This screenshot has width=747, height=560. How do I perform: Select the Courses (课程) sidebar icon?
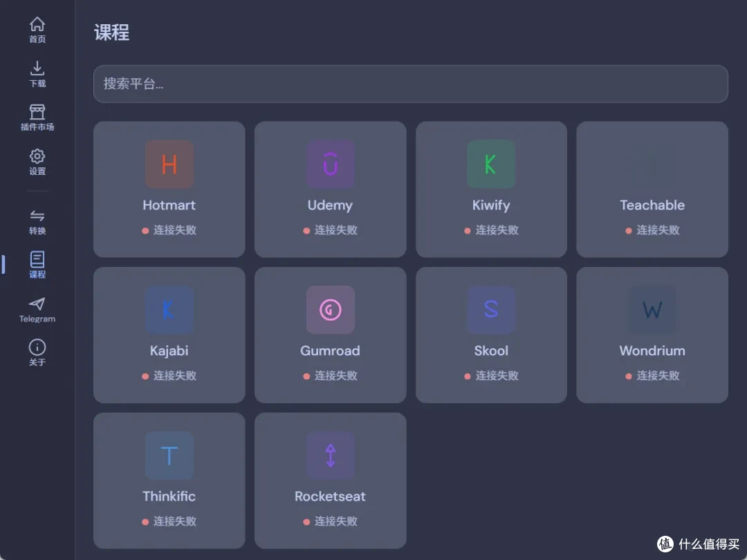tap(37, 259)
